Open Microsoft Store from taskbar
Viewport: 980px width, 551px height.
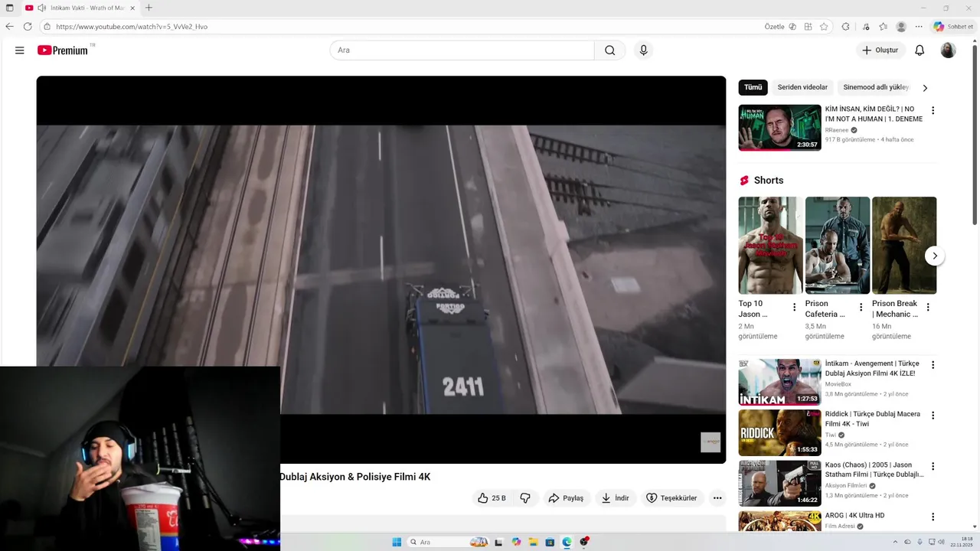coord(550,542)
